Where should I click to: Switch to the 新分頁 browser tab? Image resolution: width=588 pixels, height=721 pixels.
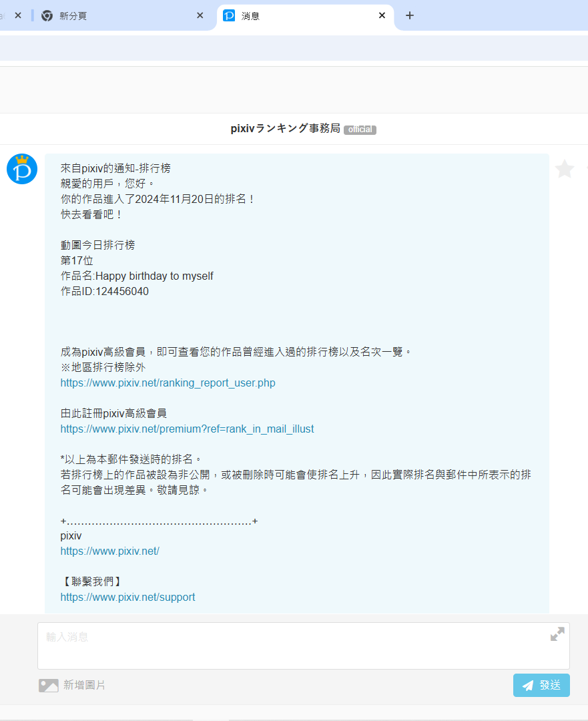point(122,15)
